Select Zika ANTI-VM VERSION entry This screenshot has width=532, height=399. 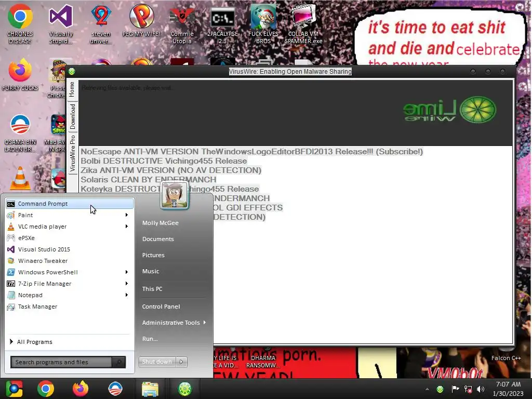[171, 170]
